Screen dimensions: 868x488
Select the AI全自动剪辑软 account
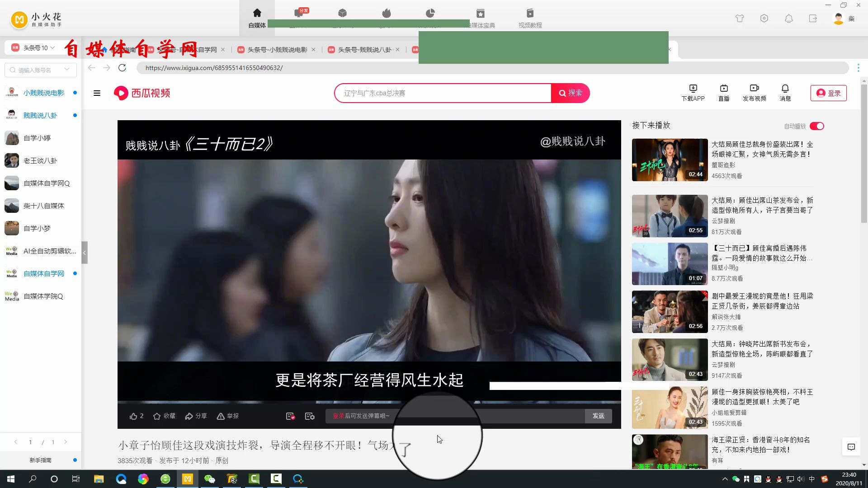[x=41, y=251]
